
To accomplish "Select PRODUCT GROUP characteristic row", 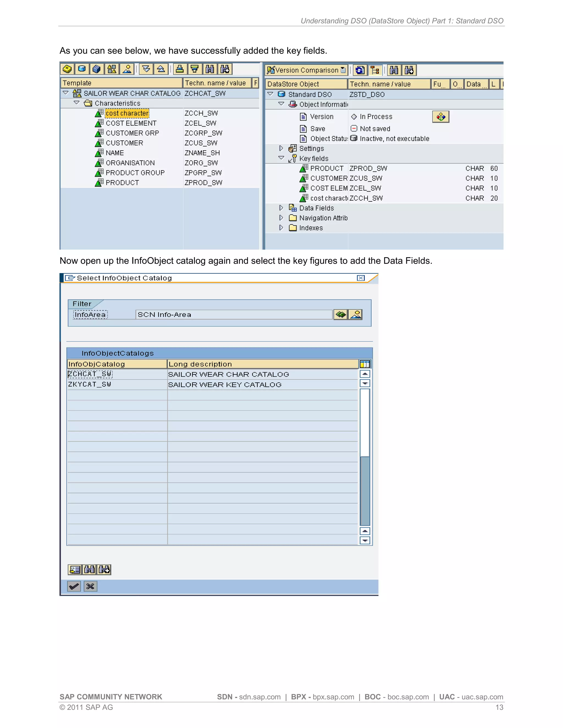I will click(x=135, y=173).
